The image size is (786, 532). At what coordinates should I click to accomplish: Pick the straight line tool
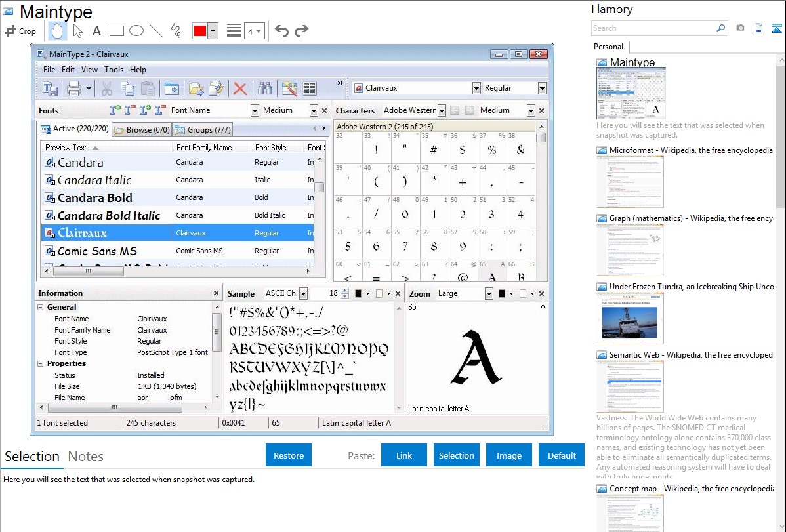pyautogui.click(x=156, y=31)
